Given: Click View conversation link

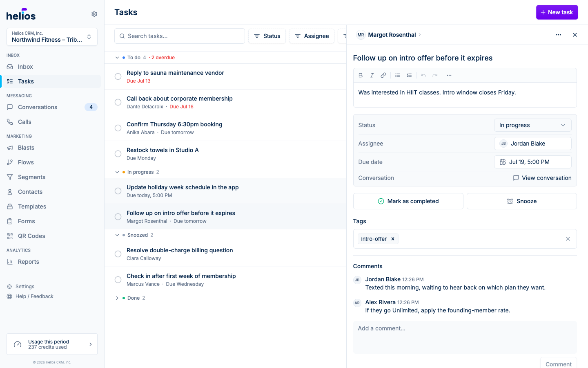Looking at the screenshot, I should coord(542,178).
